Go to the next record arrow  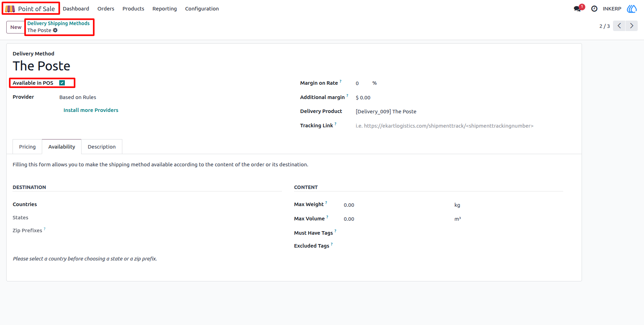click(x=631, y=26)
